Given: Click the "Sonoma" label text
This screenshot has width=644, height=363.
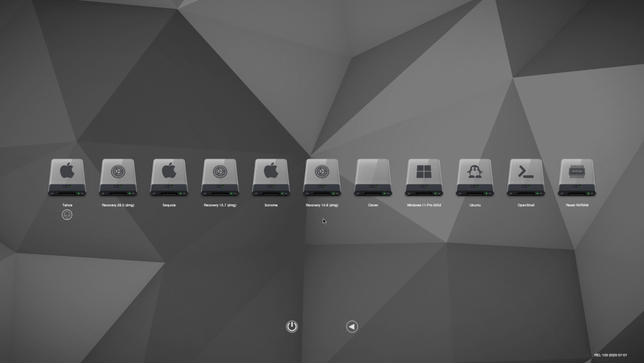Looking at the screenshot, I should click(271, 205).
